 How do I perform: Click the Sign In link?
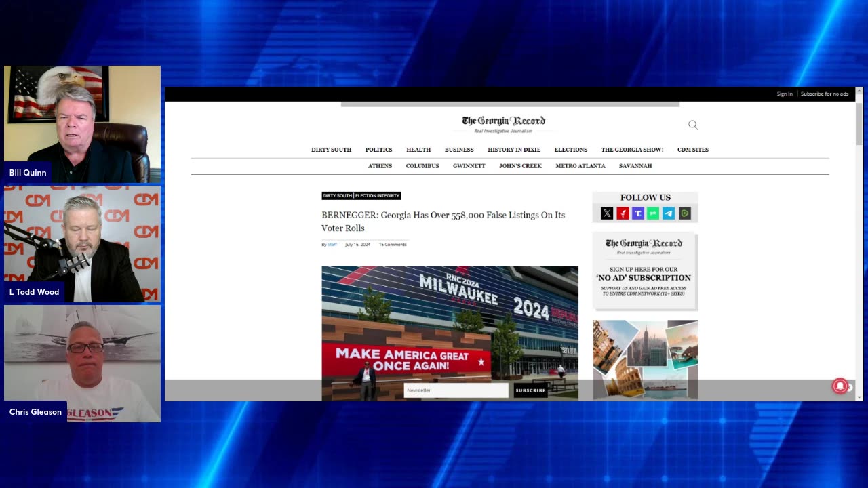pos(784,94)
